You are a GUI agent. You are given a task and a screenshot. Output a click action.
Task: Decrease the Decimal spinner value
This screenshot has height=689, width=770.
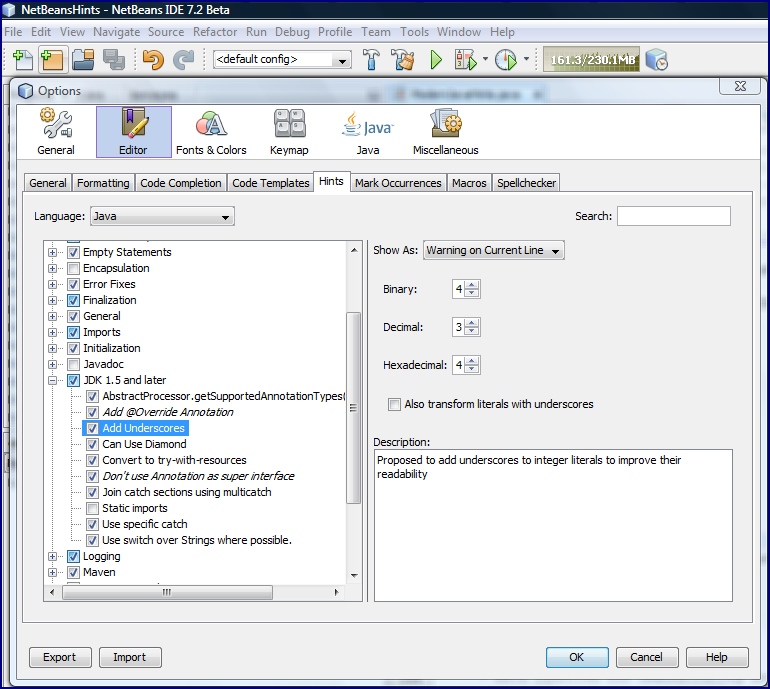coord(471,331)
